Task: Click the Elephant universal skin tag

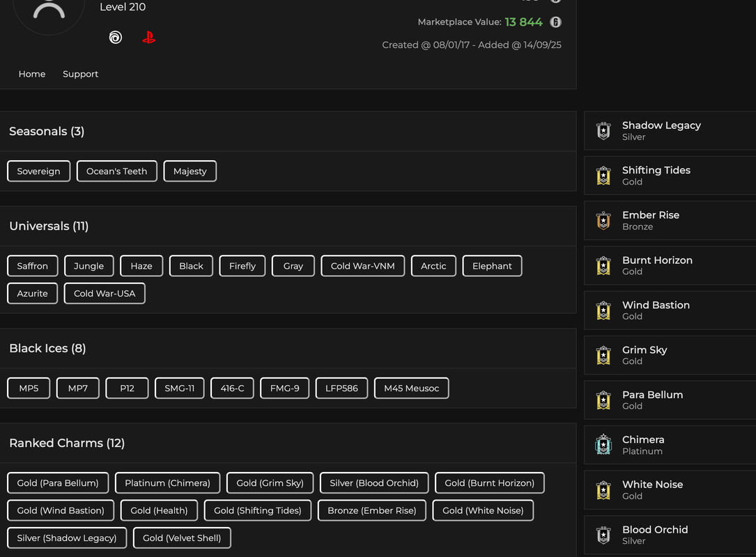Action: click(492, 266)
